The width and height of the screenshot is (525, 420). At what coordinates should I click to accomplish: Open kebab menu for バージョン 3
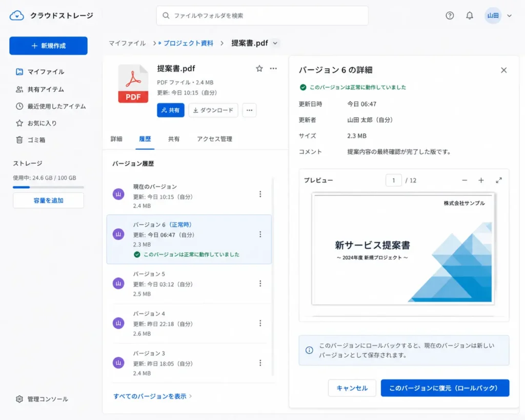(x=260, y=363)
